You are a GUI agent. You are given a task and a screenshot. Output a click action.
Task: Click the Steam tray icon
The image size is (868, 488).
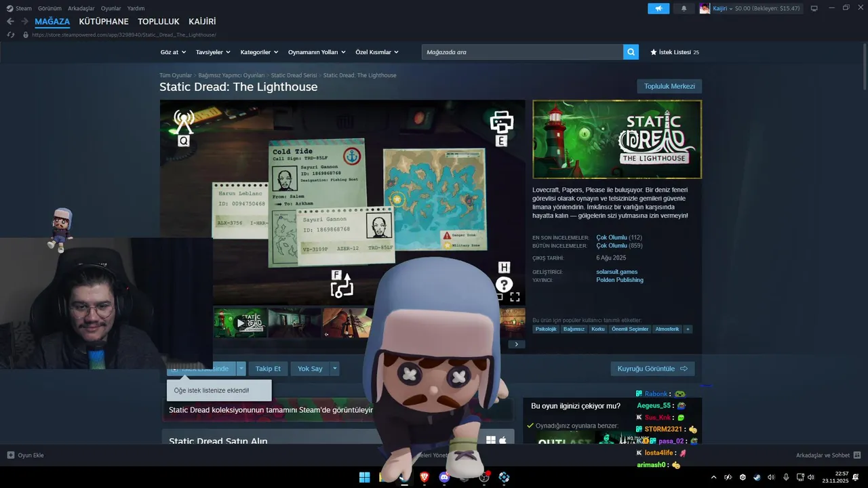[757, 477]
